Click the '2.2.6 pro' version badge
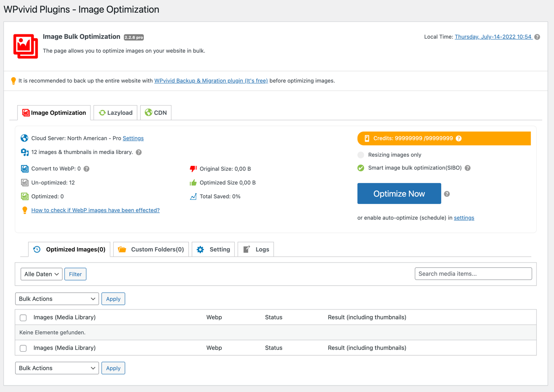This screenshot has height=392, width=554. pyautogui.click(x=134, y=37)
